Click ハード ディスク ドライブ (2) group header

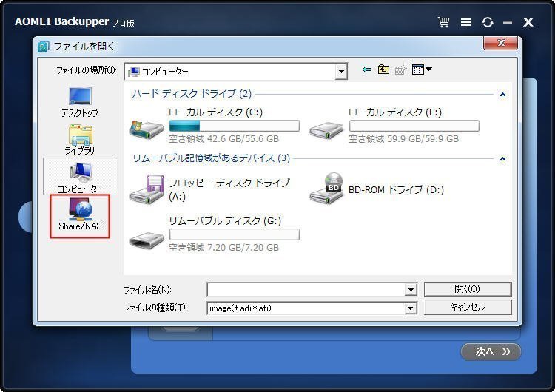192,94
